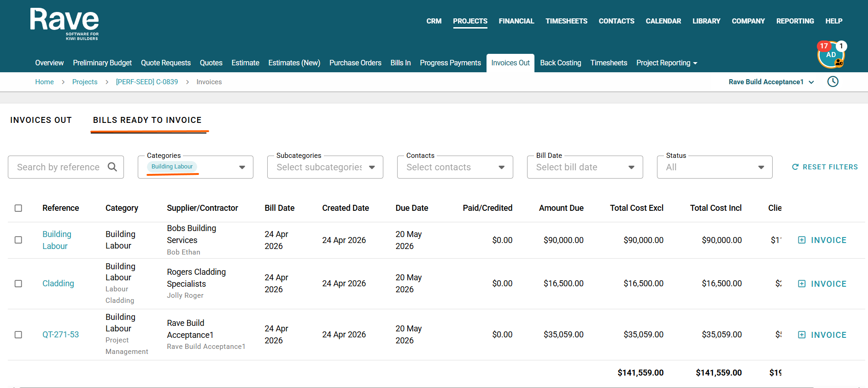Tick the Cladding row checkbox
Screen dimensions: 868x388
point(18,284)
